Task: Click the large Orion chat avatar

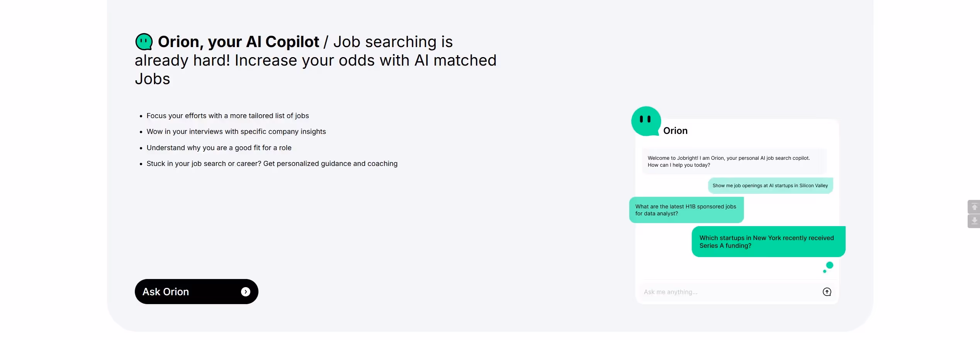Action: pos(646,121)
